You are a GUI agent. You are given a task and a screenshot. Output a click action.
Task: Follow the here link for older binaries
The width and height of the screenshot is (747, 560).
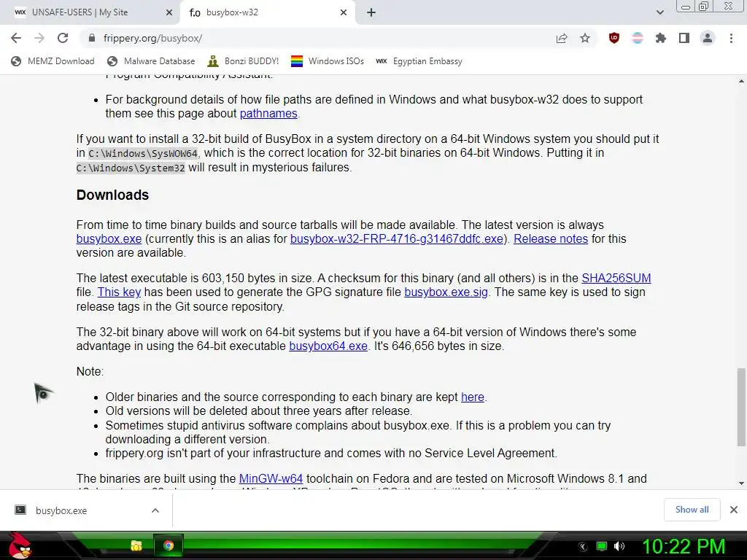click(x=473, y=397)
